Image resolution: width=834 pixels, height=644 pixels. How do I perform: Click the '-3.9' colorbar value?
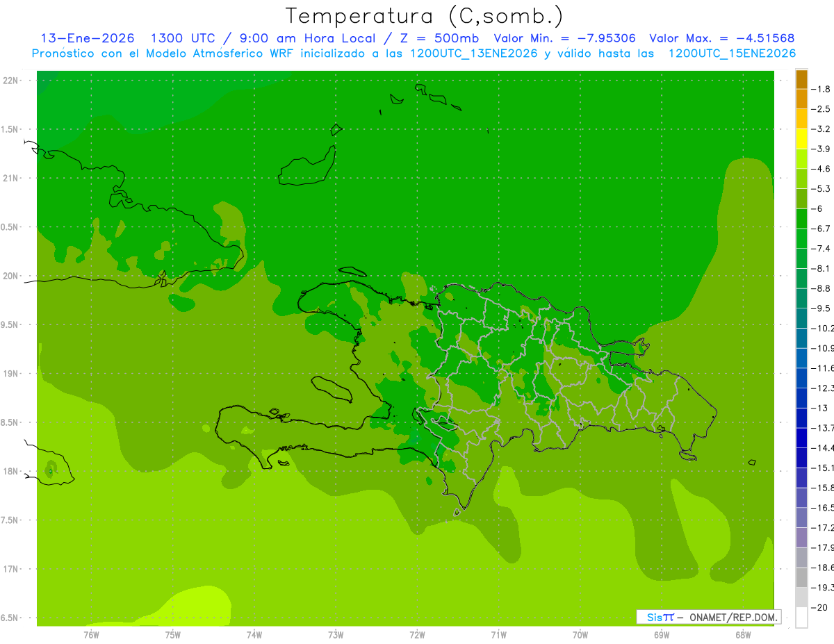tap(822, 149)
